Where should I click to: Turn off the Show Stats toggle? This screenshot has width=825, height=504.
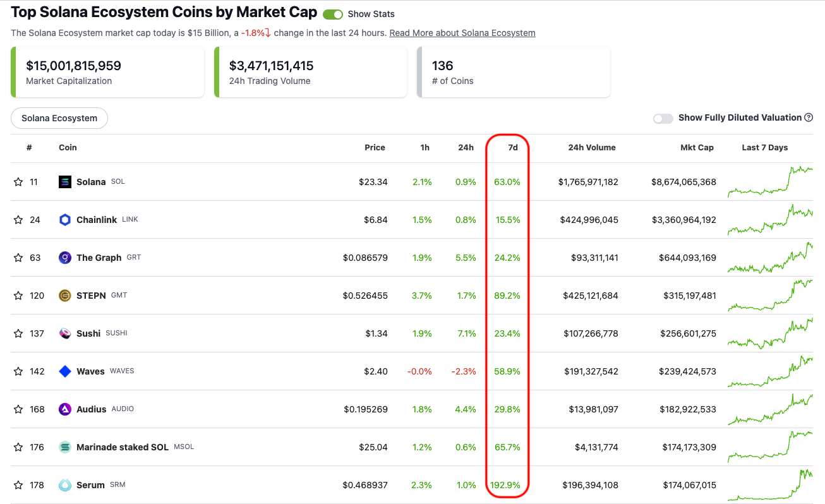(x=333, y=14)
